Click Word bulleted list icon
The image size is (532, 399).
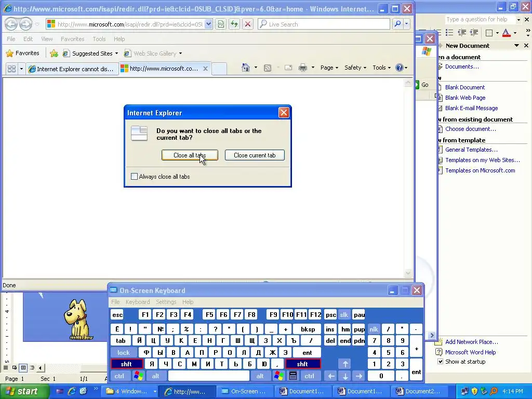coord(449,33)
